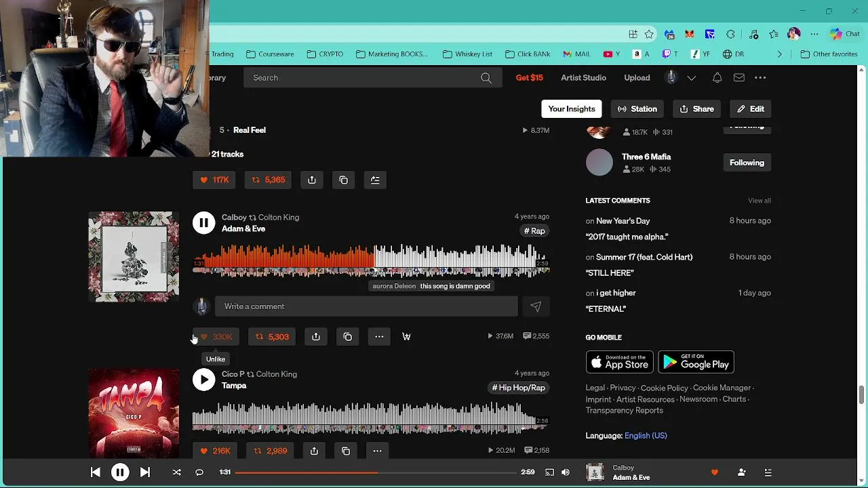Toggle shuffle in the player bar
This screenshot has height=488, width=868.
177,472
